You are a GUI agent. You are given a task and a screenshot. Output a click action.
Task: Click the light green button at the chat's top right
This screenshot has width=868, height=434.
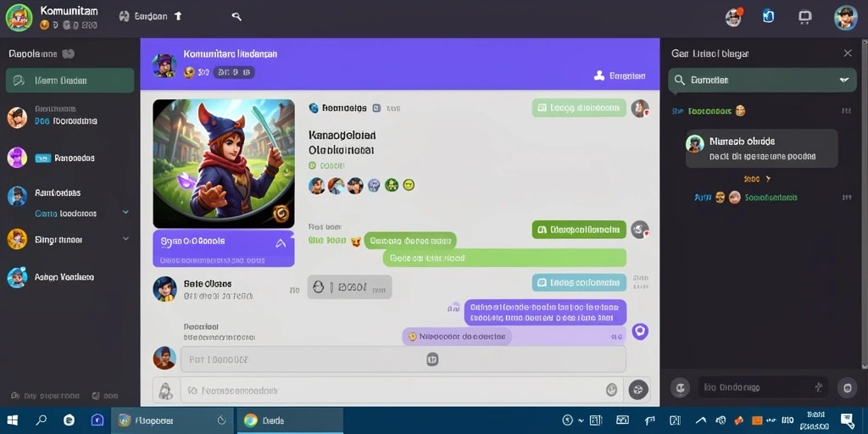(x=579, y=108)
